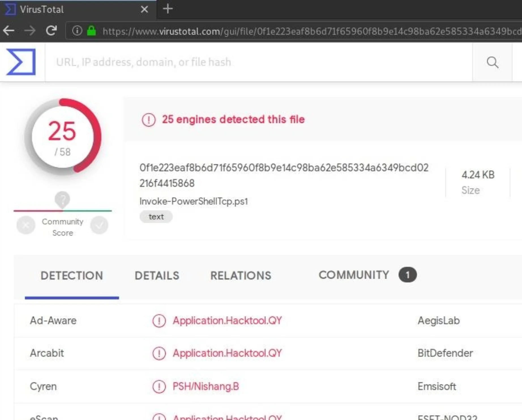Open a new browser tab with plus icon
Screen dimensions: 522x420
pyautogui.click(x=168, y=9)
